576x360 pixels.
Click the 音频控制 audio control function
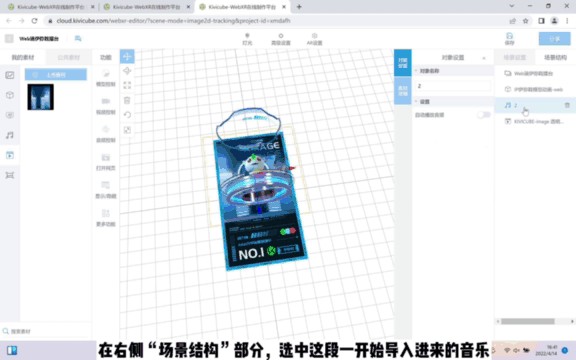tap(106, 134)
